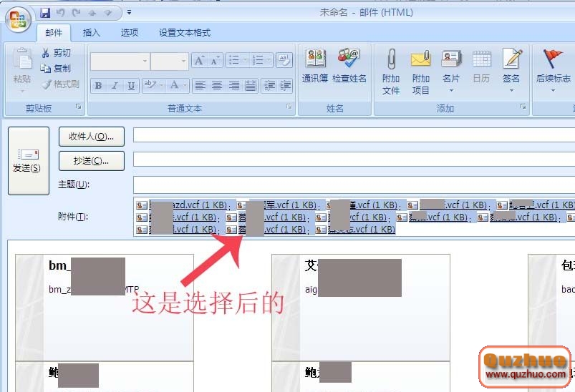Click the bullet list icon
This screenshot has width=575, height=392.
(233, 60)
